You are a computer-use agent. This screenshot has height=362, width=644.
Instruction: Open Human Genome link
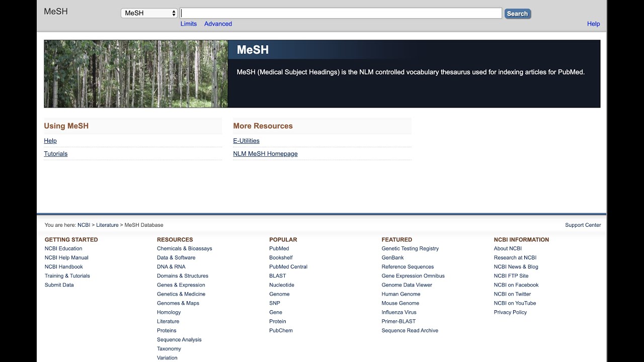point(401,294)
